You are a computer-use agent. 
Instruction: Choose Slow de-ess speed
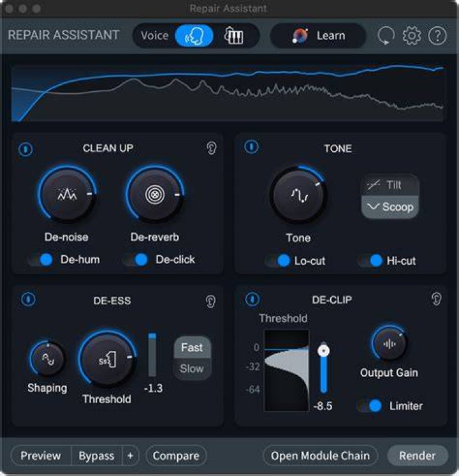click(x=192, y=369)
